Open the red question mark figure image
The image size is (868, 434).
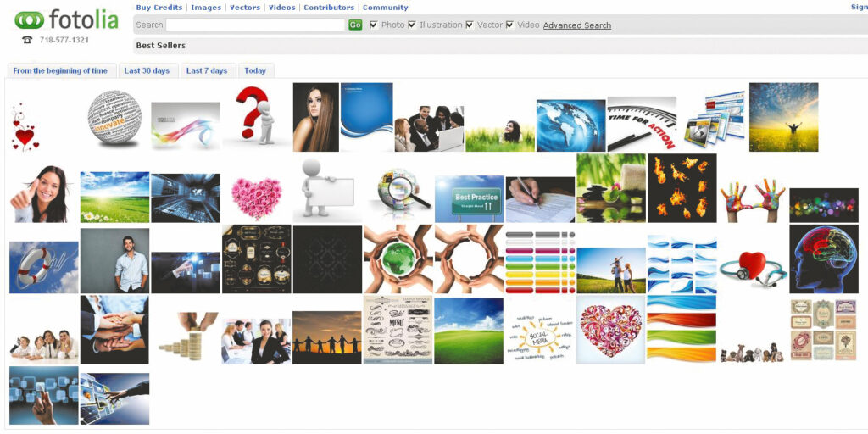click(256, 117)
